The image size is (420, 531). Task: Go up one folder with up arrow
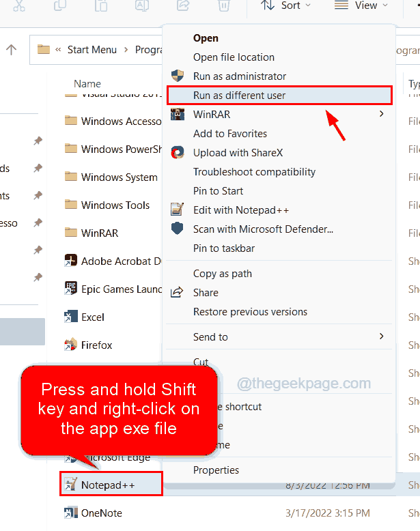pos(11,50)
